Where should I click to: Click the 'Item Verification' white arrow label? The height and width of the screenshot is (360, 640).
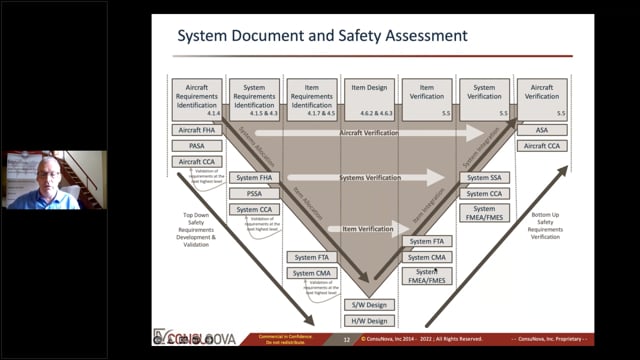point(368,229)
